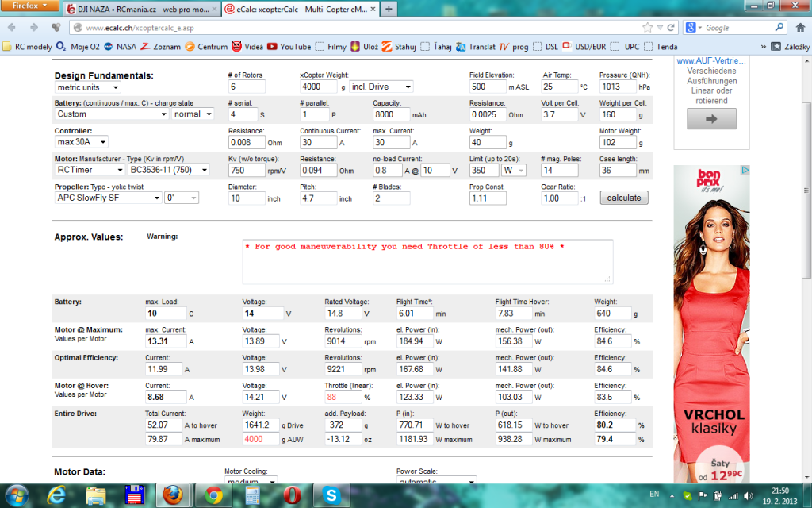Open the controller max 30A dropdown
The image size is (812, 508).
[x=81, y=142]
